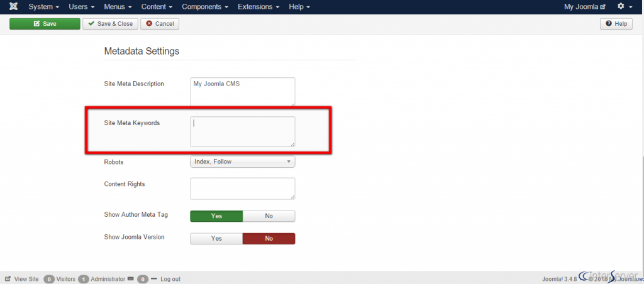Set Show Author Meta Tag to Yes
The height and width of the screenshot is (284, 644).
(216, 216)
